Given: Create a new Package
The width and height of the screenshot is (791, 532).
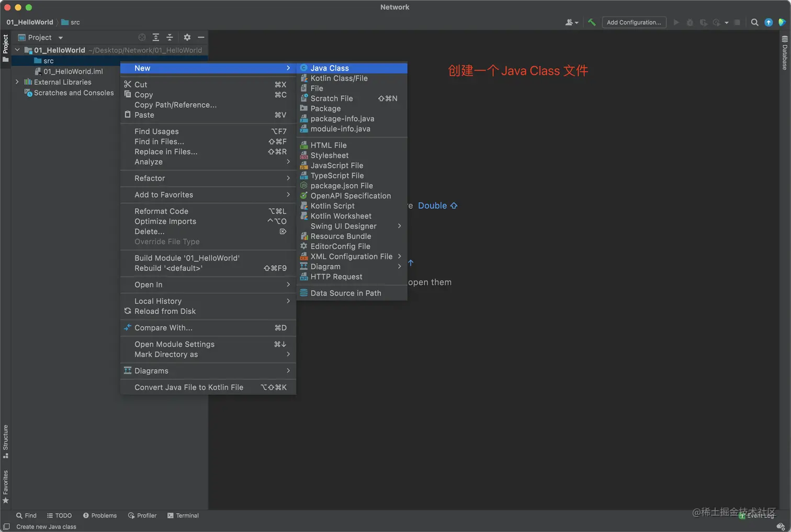Looking at the screenshot, I should click(x=352, y=109).
